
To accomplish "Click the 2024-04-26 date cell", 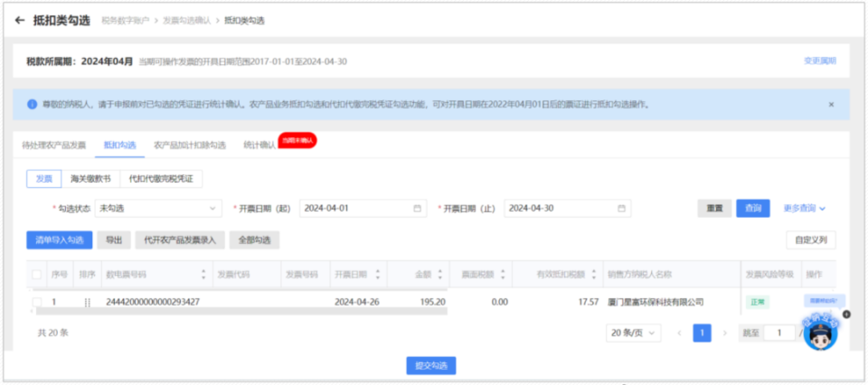I will (357, 302).
